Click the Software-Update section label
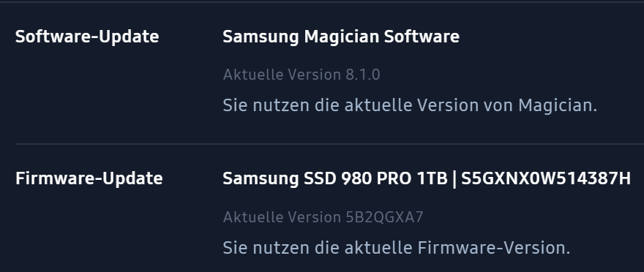644x272 pixels. 87,37
